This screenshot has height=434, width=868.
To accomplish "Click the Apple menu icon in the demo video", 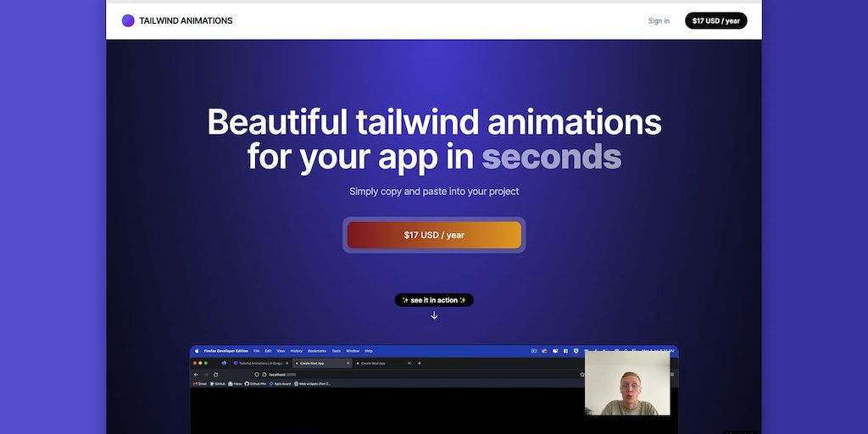I will tap(197, 351).
